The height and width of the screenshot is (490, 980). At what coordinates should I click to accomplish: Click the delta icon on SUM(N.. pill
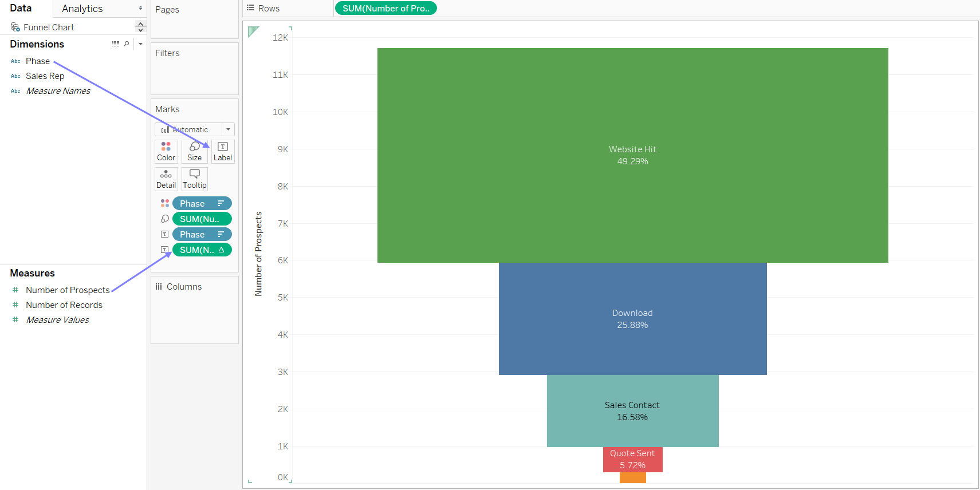[221, 250]
